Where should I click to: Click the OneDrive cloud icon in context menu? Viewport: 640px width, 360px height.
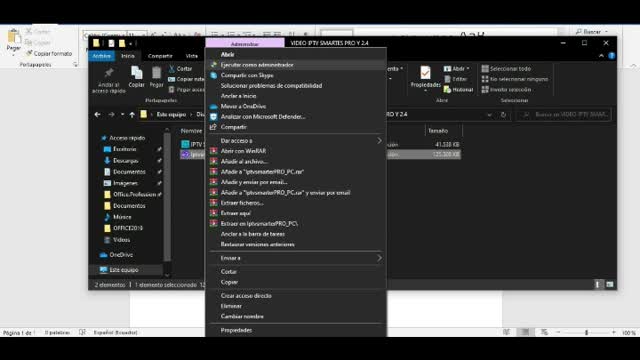[213, 107]
